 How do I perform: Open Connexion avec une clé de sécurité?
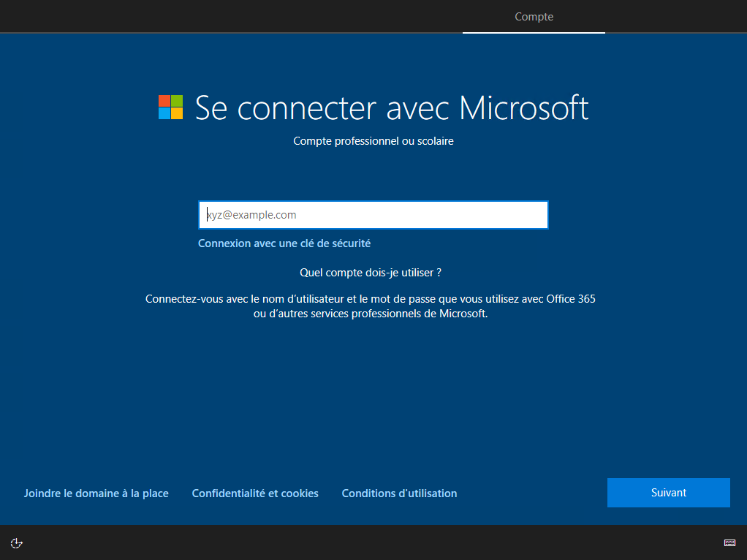click(284, 243)
